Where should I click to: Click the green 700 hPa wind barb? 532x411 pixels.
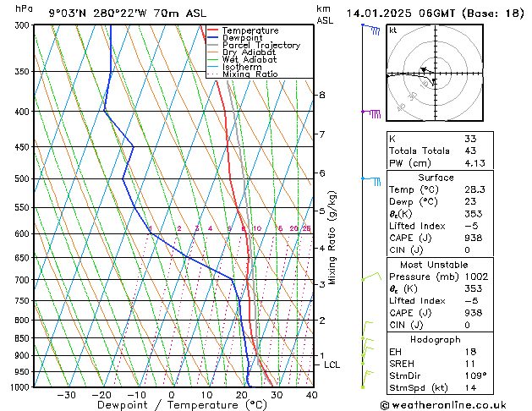(x=371, y=276)
